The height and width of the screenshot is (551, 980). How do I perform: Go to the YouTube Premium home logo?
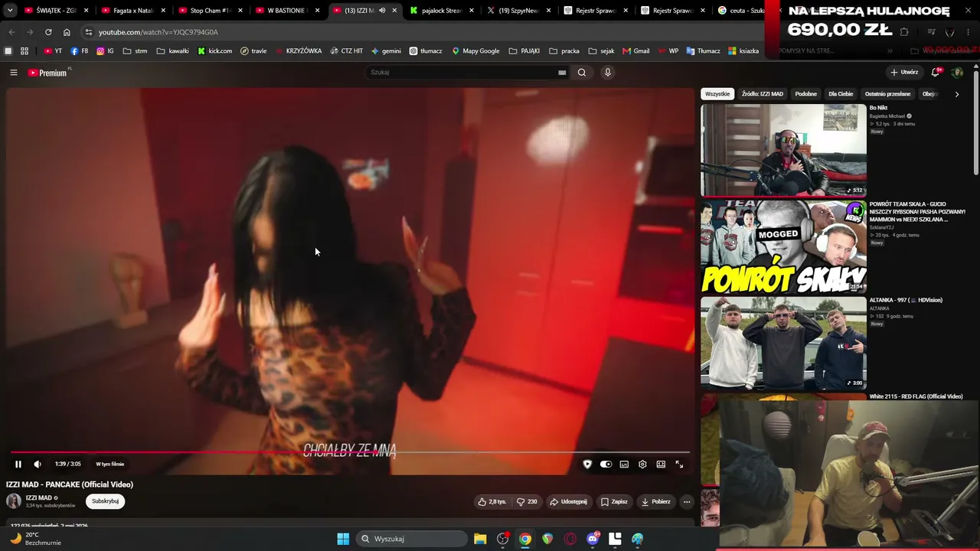[x=47, y=73]
